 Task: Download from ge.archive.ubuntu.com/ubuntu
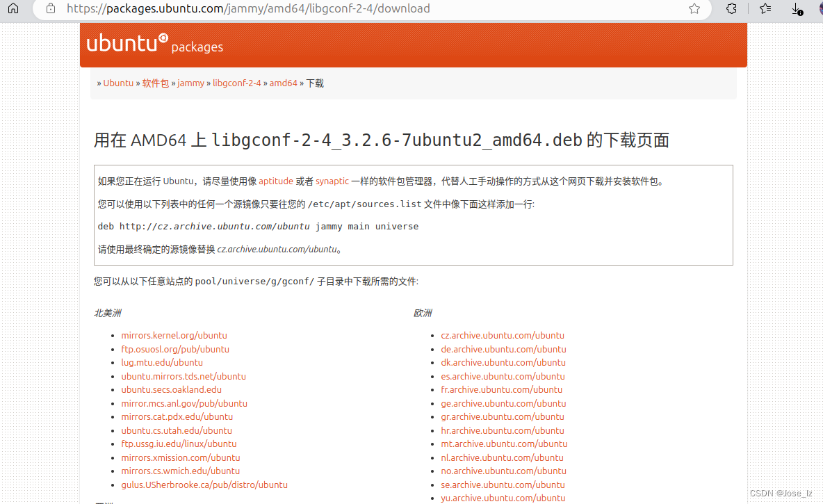coord(503,403)
